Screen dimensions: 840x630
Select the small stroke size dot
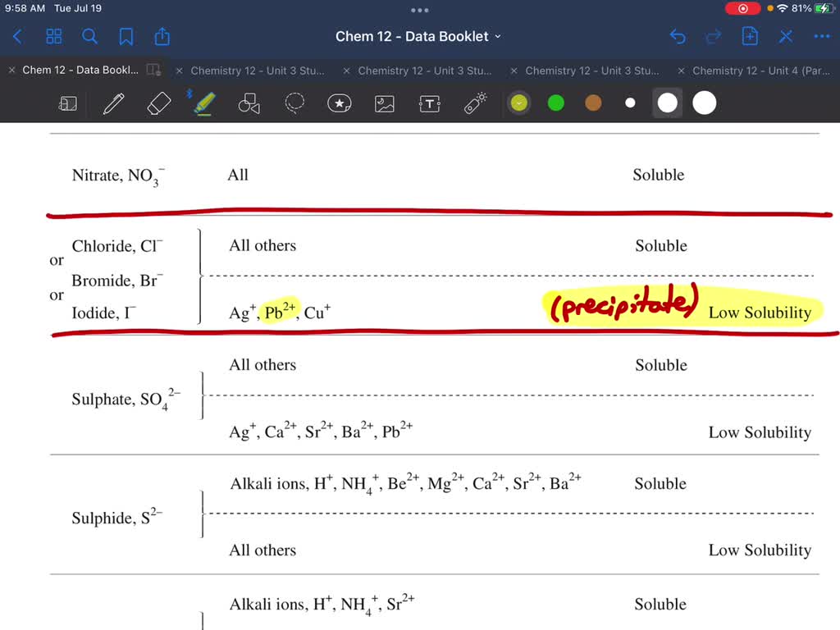tap(629, 103)
